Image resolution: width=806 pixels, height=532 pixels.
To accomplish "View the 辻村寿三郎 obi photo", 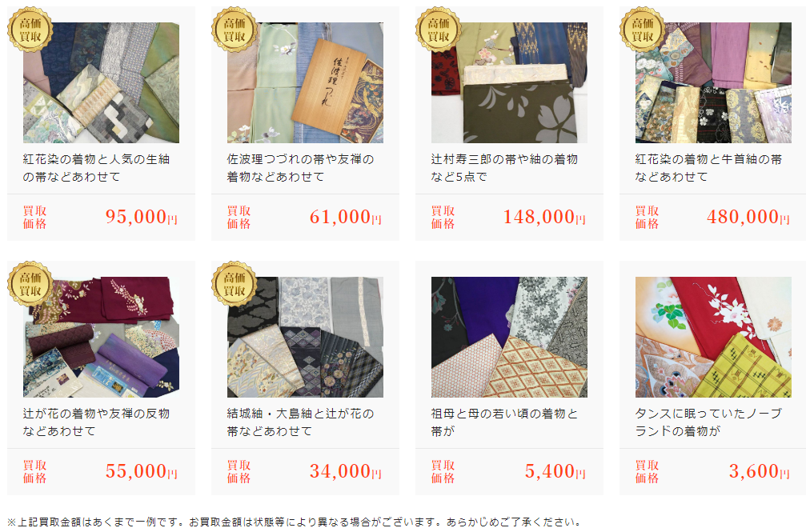I will coord(509,82).
